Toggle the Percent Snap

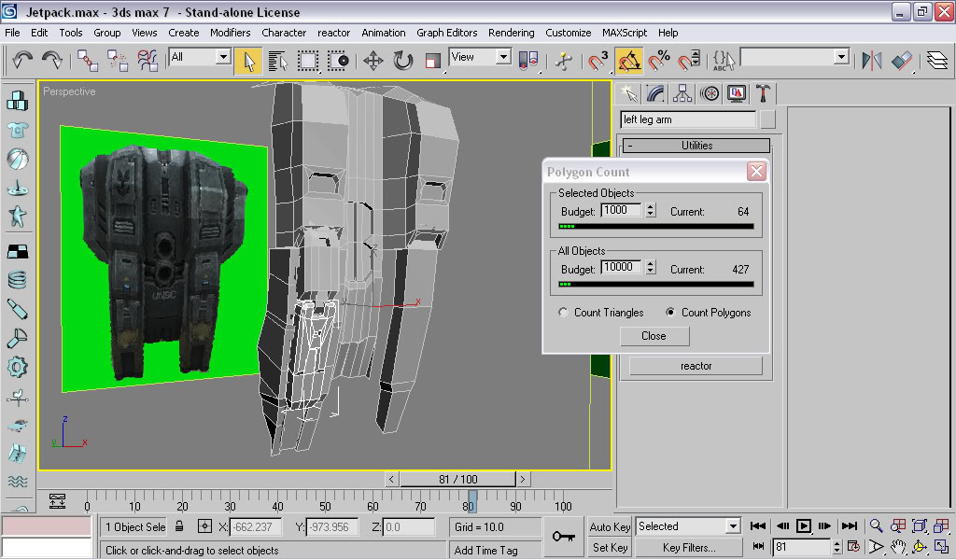click(659, 61)
